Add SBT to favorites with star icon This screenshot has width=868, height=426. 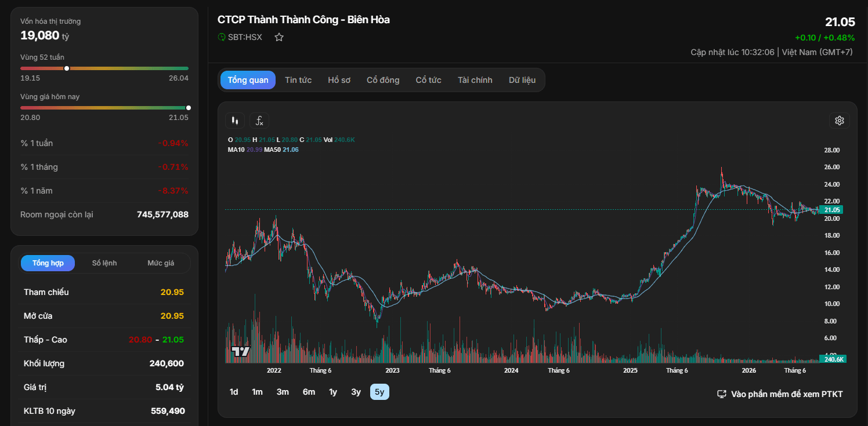pyautogui.click(x=279, y=37)
